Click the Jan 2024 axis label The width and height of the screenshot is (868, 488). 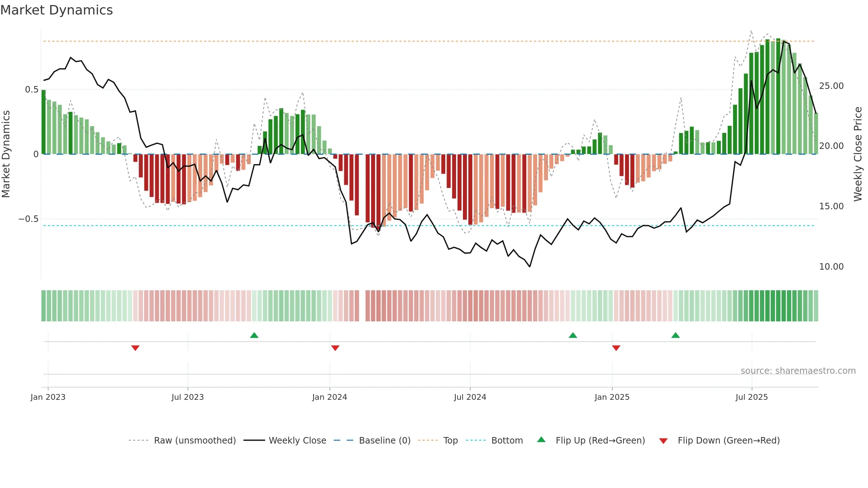tap(330, 397)
